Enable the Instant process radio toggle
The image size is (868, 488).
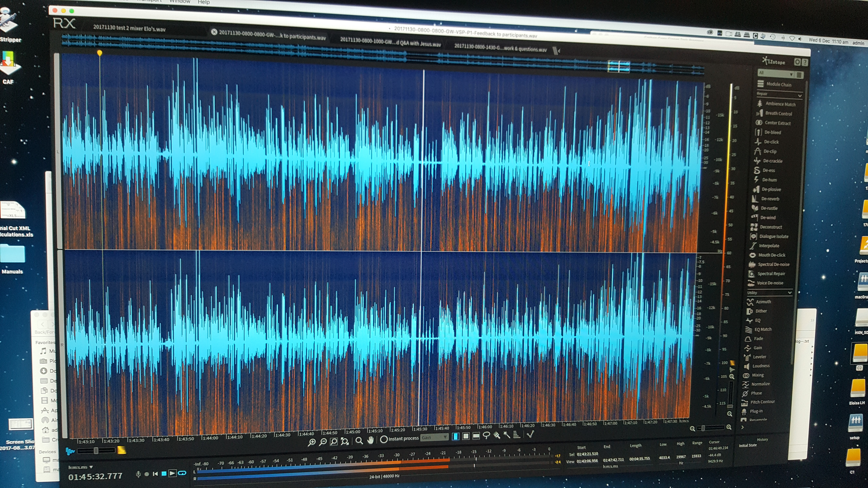pyautogui.click(x=384, y=439)
